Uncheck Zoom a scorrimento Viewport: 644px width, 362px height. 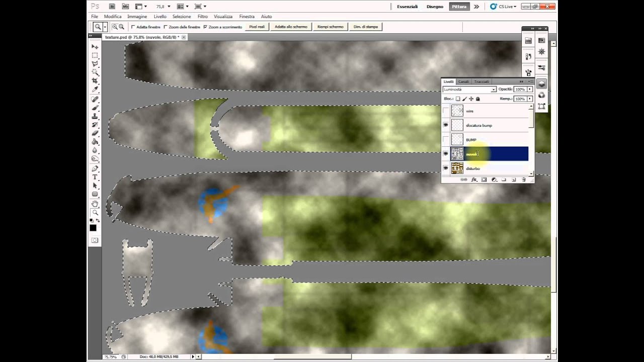(205, 27)
